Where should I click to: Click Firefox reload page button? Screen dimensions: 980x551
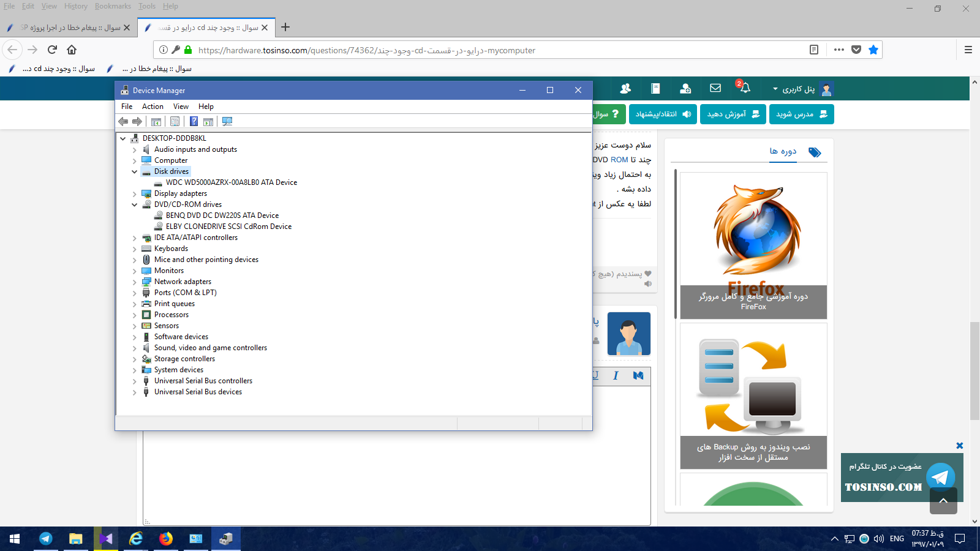coord(52,50)
